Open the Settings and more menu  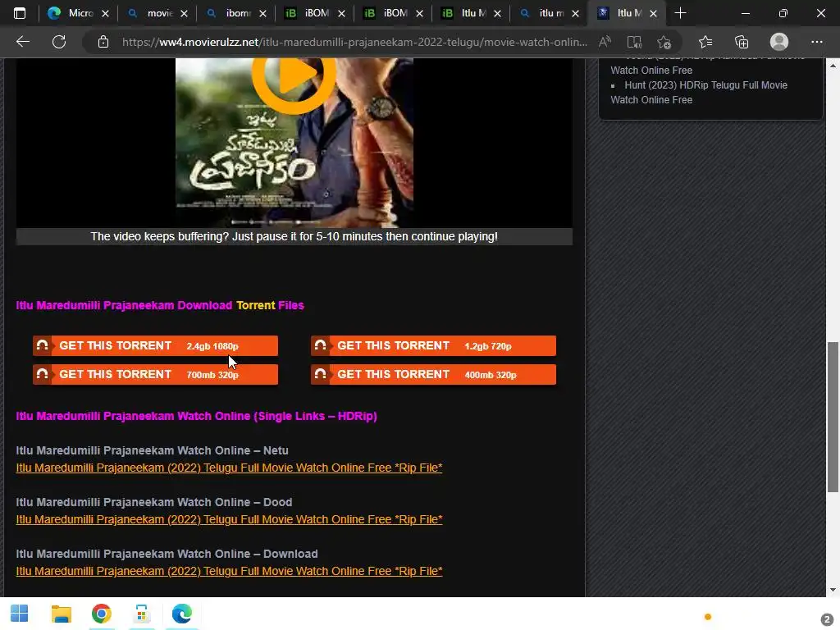(816, 42)
